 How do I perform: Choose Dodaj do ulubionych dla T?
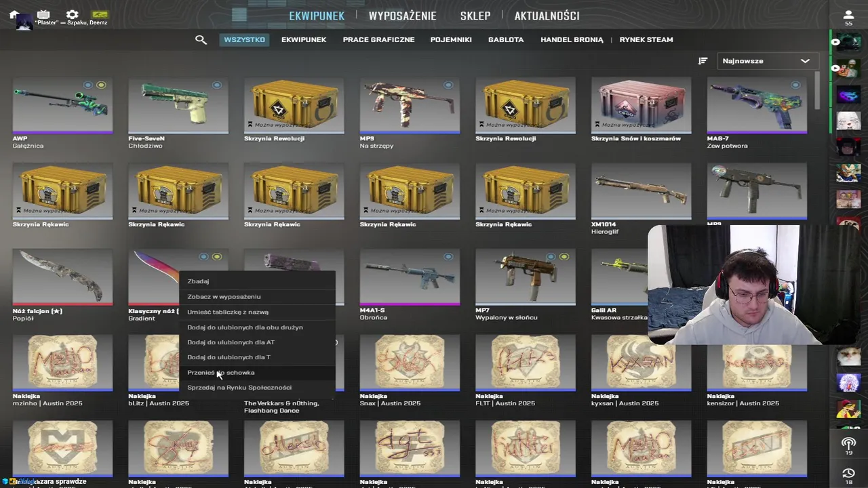[257, 357]
